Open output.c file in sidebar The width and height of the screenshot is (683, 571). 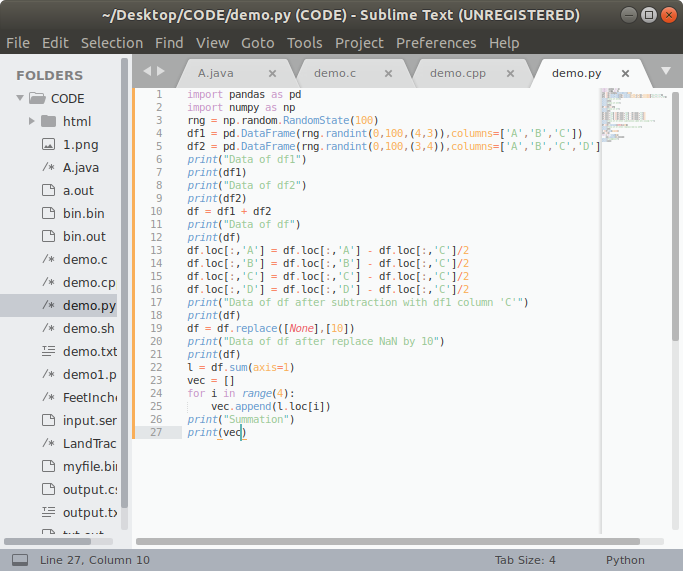[90, 490]
